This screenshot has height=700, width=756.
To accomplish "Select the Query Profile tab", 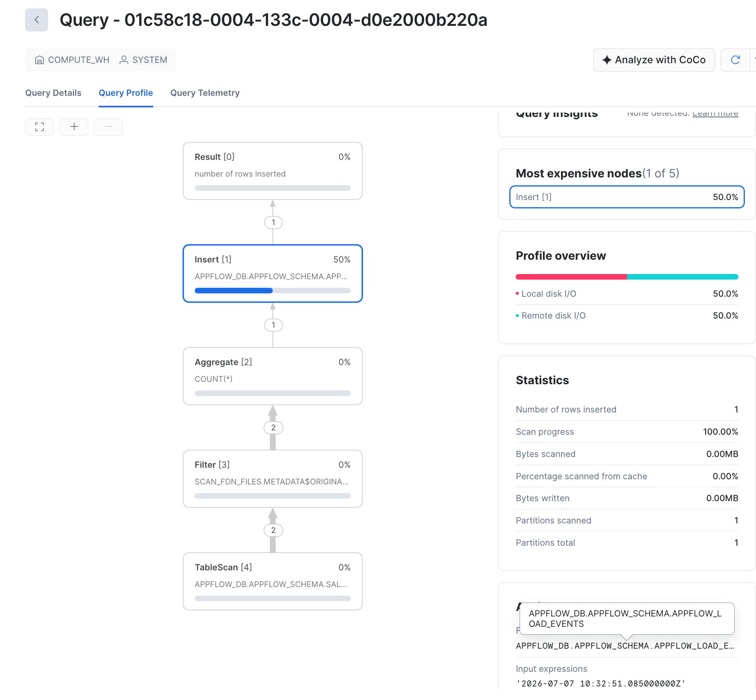I will point(126,93).
